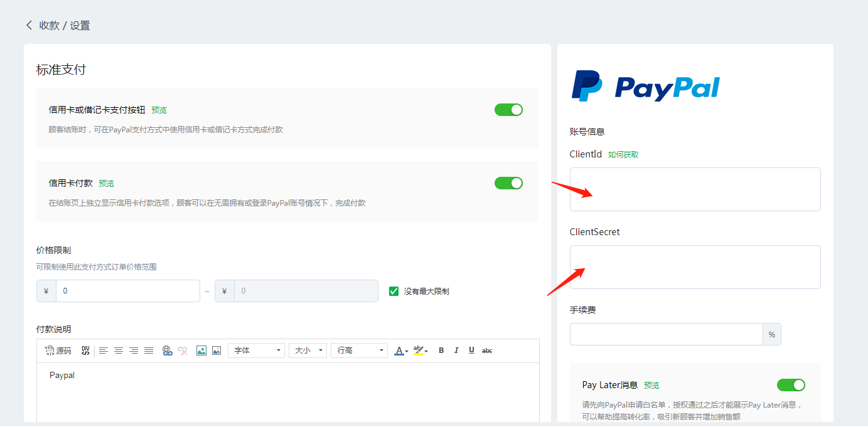The width and height of the screenshot is (868, 427).
Task: Toggle italic formatting
Action: [x=456, y=351]
